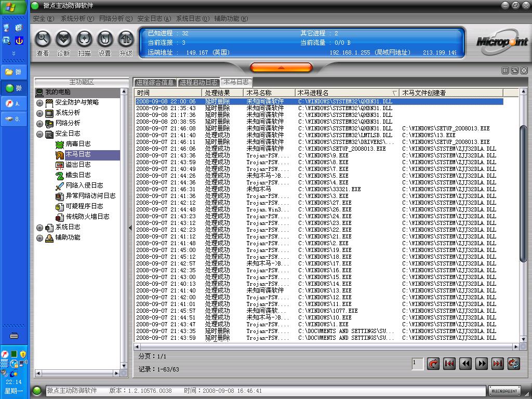Select log row 2008-09-08 21:35:43
Viewport: 532px width, 399px height.
[319, 108]
